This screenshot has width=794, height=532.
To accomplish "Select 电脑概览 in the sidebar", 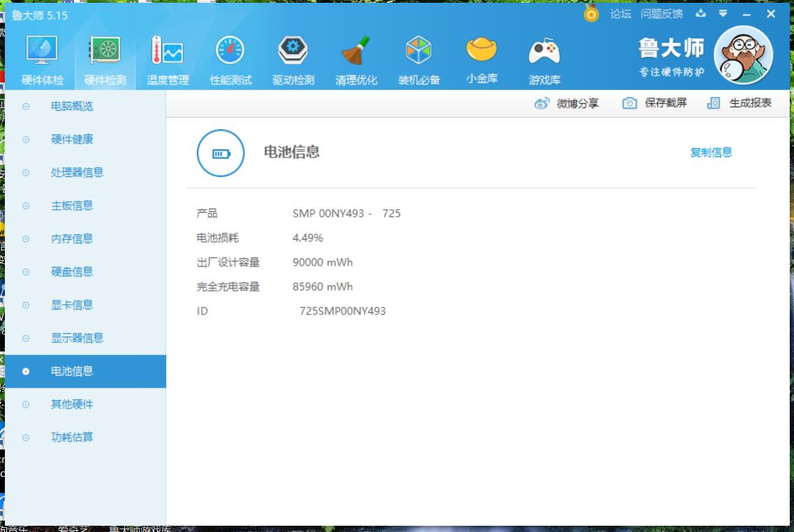I will (72, 107).
